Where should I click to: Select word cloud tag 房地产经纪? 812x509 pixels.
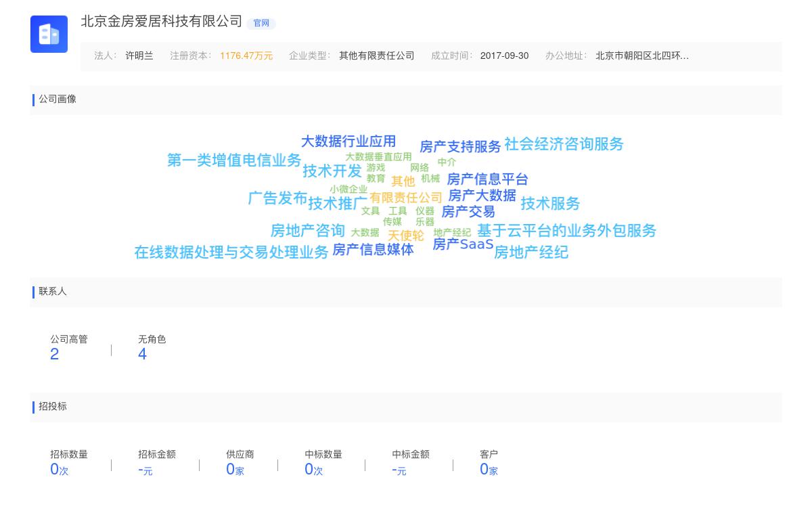(531, 252)
